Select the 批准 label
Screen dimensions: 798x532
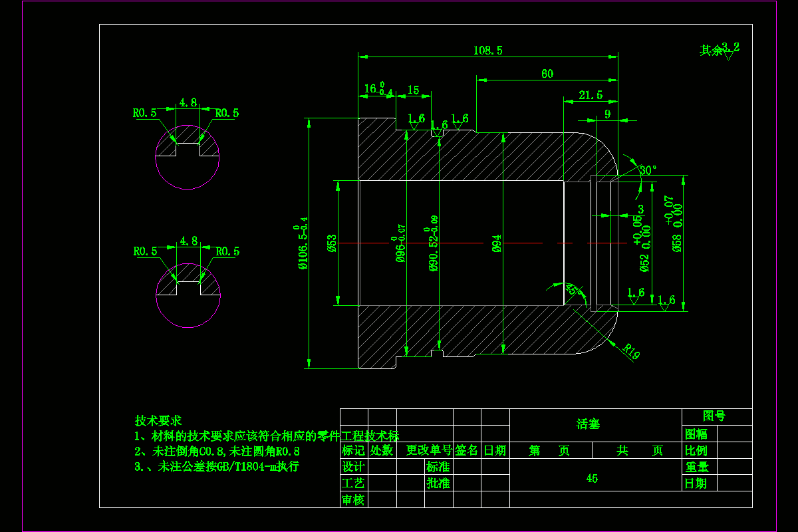point(438,483)
